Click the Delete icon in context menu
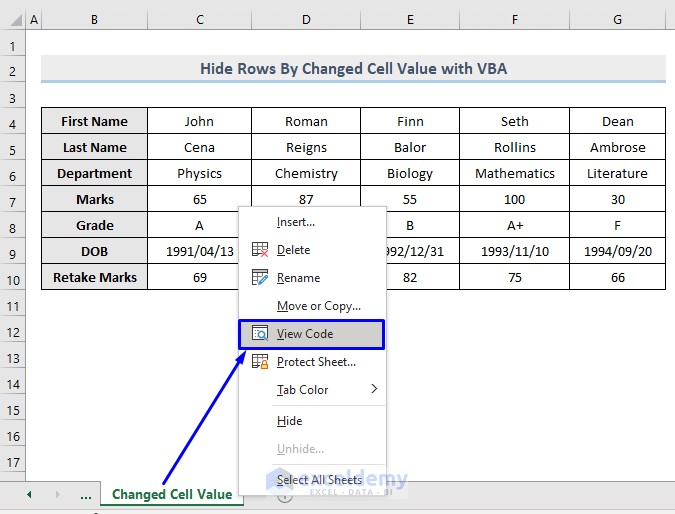Screen dimensions: 675x514 [260, 250]
